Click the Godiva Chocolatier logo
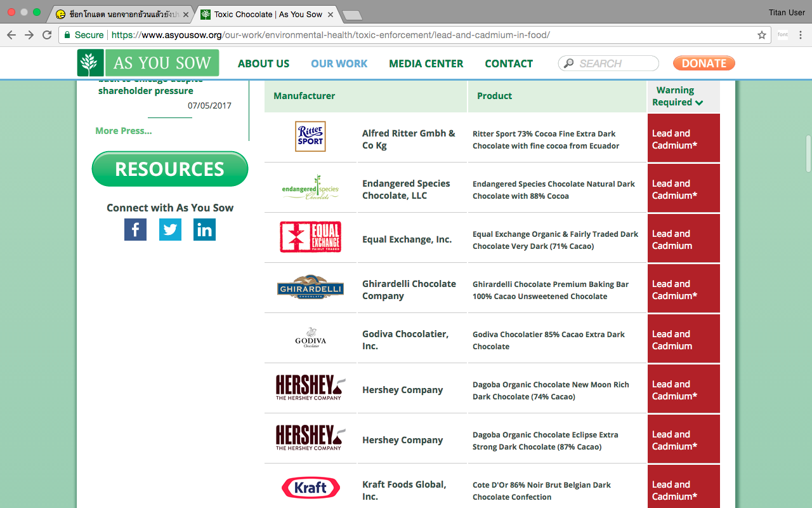The height and width of the screenshot is (508, 812). [311, 338]
